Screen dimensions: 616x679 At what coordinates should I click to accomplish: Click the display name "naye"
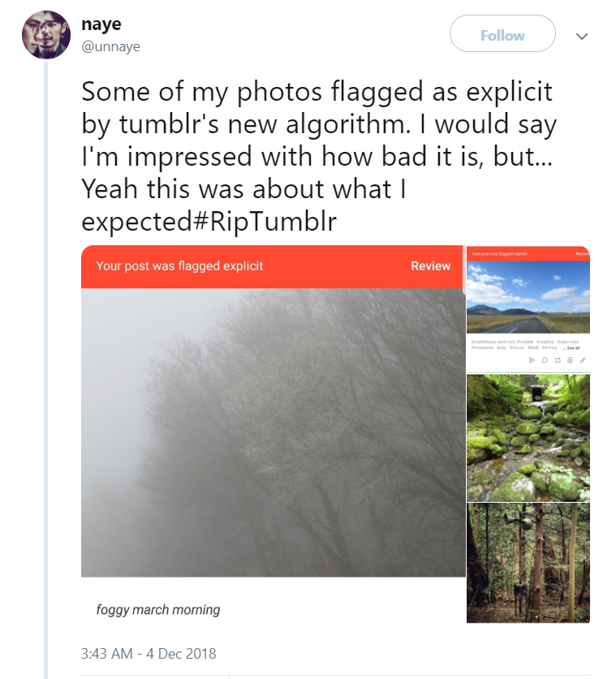tap(101, 24)
